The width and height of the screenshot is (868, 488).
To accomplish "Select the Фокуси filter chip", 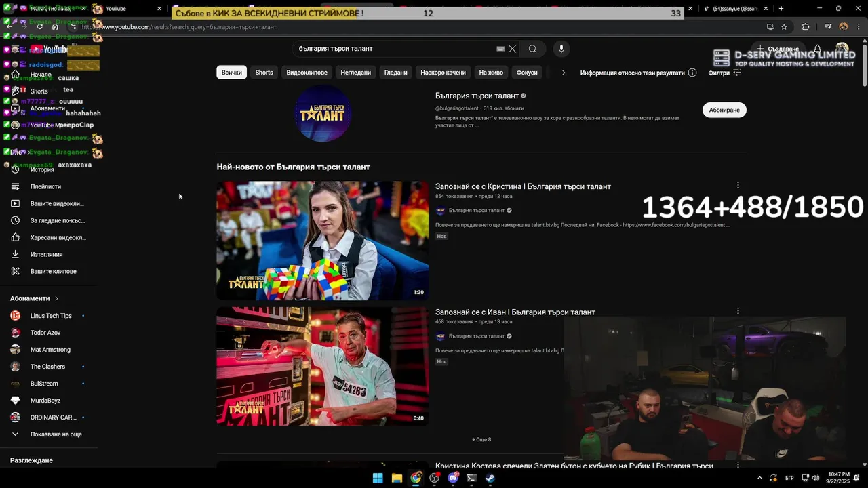I will tap(526, 73).
